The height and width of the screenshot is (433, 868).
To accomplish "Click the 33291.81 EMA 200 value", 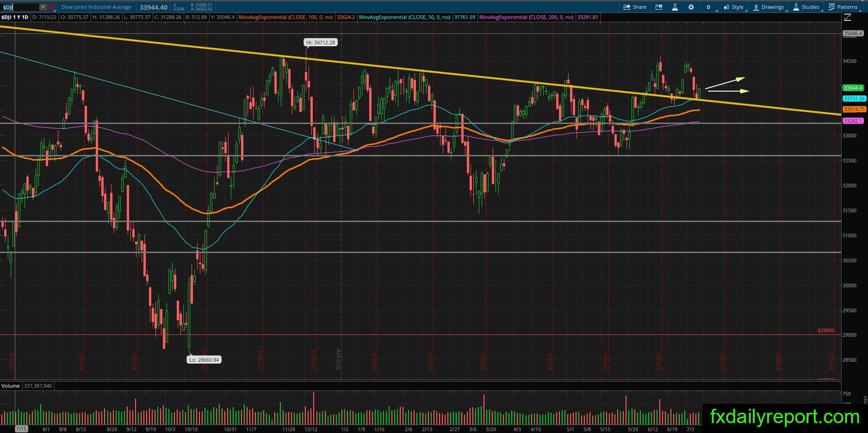I will (x=588, y=17).
